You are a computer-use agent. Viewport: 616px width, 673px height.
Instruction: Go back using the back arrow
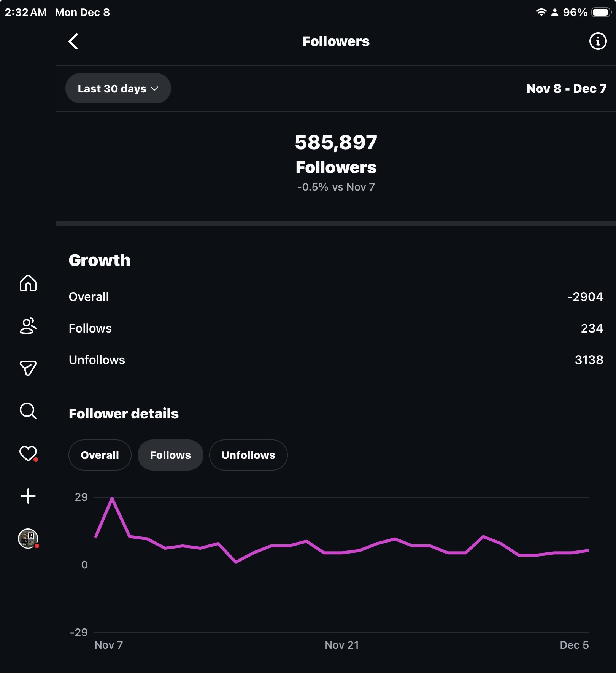tap(73, 41)
